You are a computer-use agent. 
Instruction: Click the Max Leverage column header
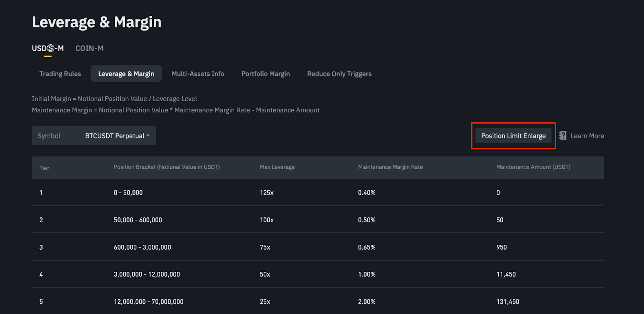click(x=277, y=167)
